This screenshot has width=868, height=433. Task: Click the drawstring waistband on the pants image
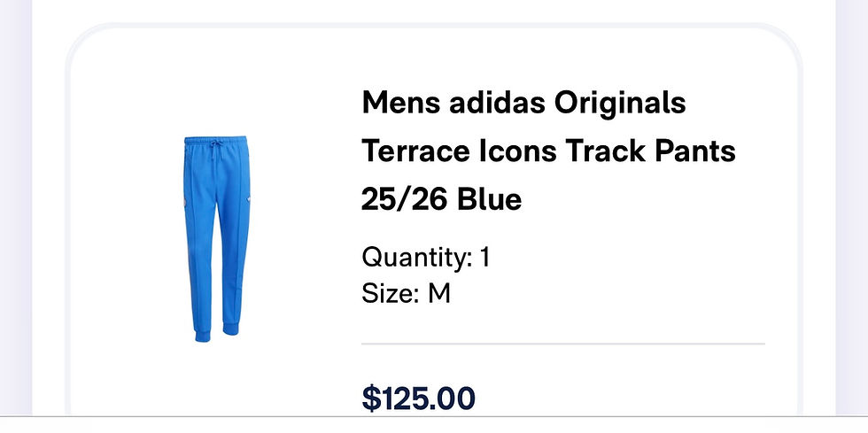(x=213, y=144)
